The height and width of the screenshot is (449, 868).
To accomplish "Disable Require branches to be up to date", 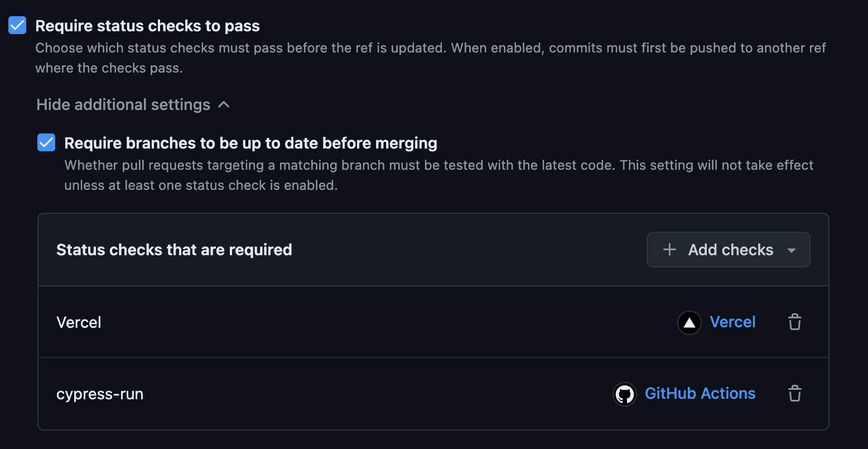I will (46, 142).
